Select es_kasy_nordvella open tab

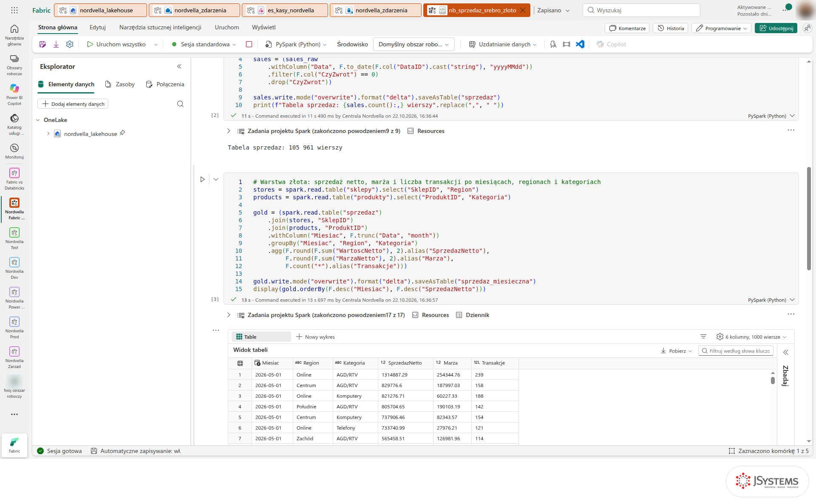pyautogui.click(x=286, y=10)
